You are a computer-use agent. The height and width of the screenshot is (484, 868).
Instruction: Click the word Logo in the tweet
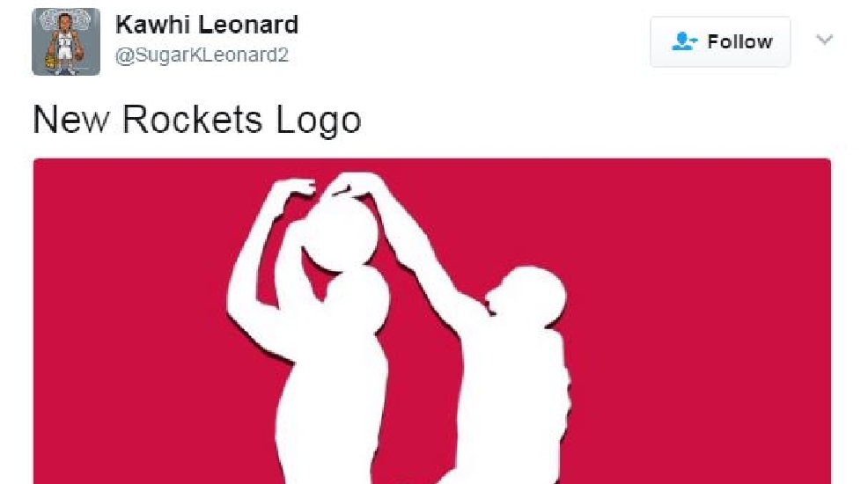click(319, 121)
